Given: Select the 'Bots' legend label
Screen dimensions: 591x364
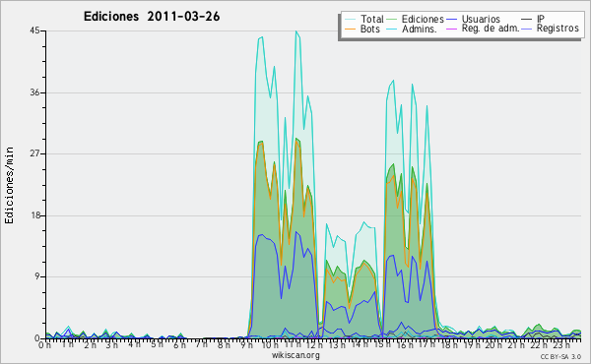Looking at the screenshot, I should [x=369, y=29].
